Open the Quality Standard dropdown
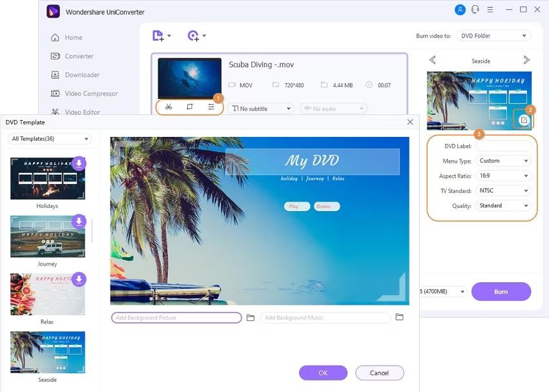This screenshot has height=392, width=549. coord(503,205)
